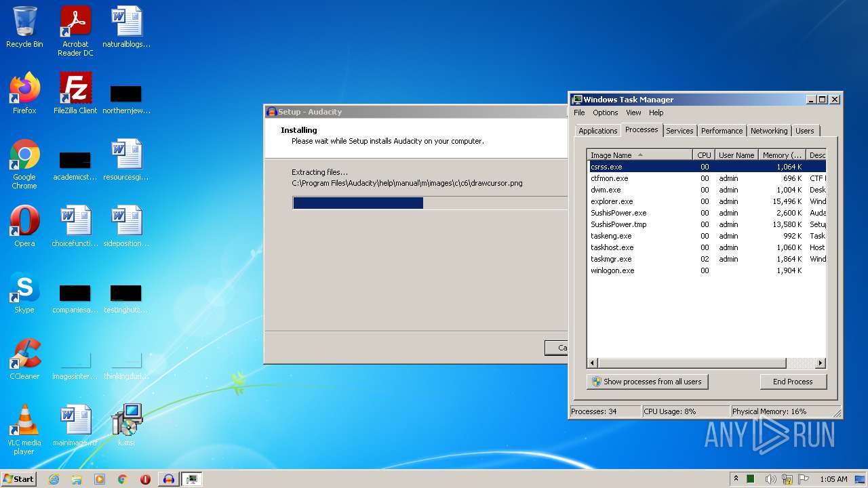Switch to the Services tab
The image size is (868, 488).
(x=679, y=131)
